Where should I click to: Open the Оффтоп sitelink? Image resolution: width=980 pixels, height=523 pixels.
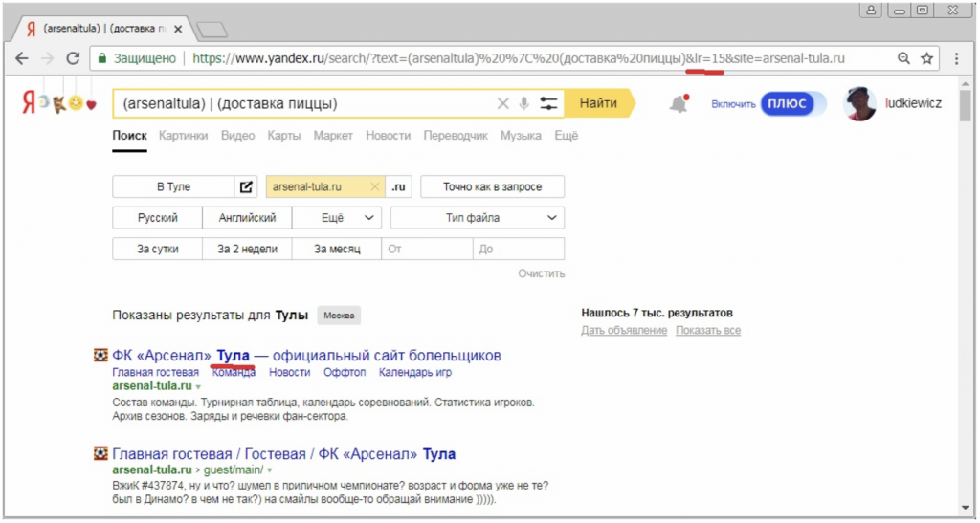pyautogui.click(x=345, y=373)
